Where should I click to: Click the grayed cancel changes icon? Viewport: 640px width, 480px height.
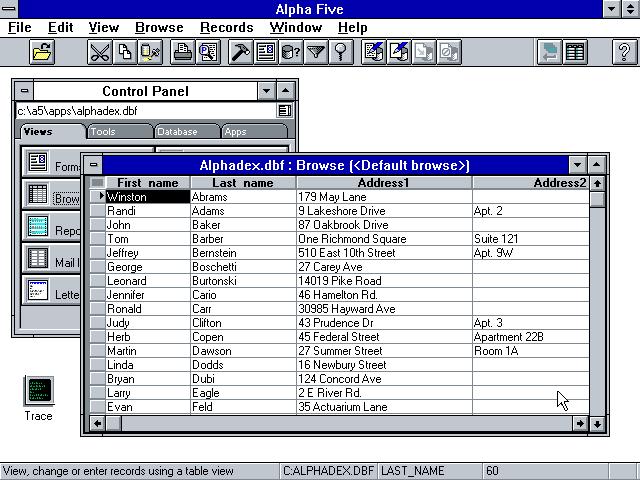pyautogui.click(x=449, y=52)
